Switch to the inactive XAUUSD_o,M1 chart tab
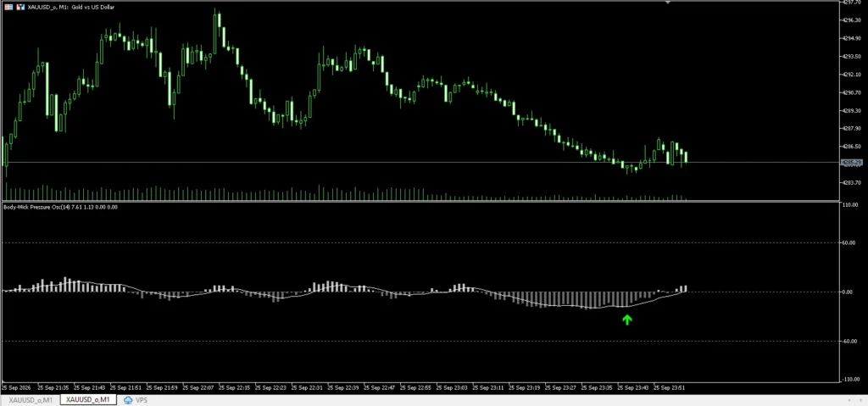The image size is (868, 406). 31,400
